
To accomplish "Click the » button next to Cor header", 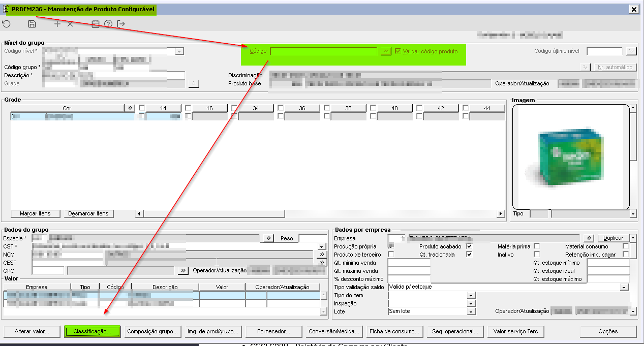I will click(130, 108).
